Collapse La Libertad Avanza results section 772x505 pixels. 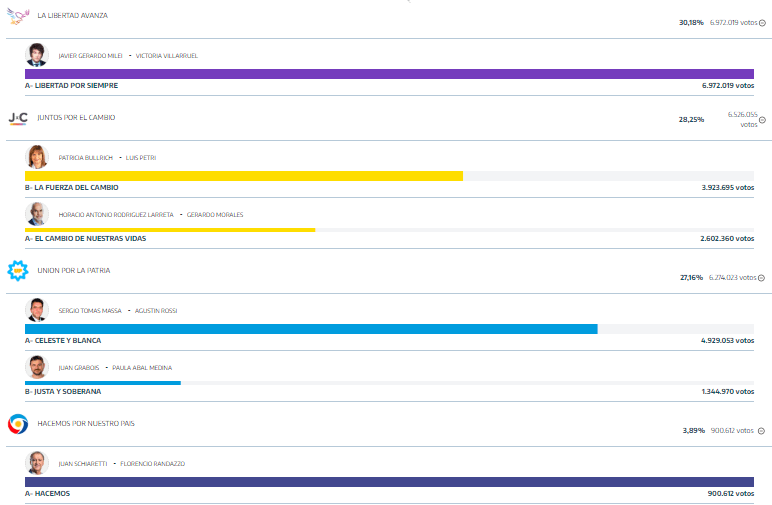point(761,22)
